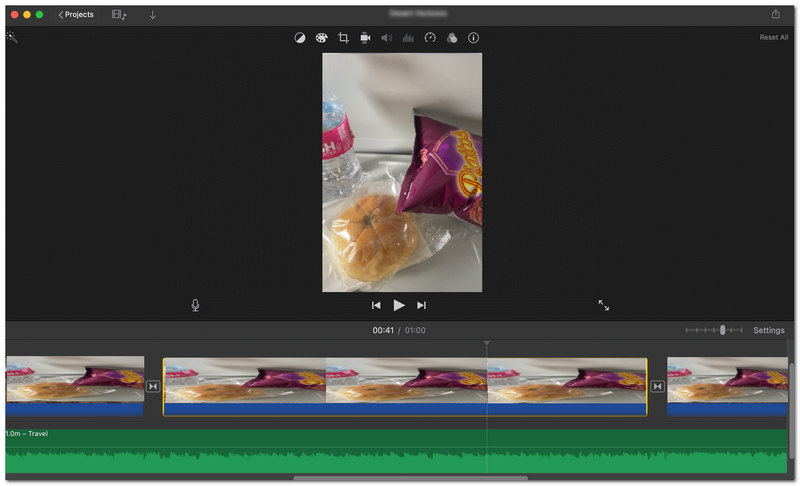Open noise reduction and equalizer

pos(408,38)
